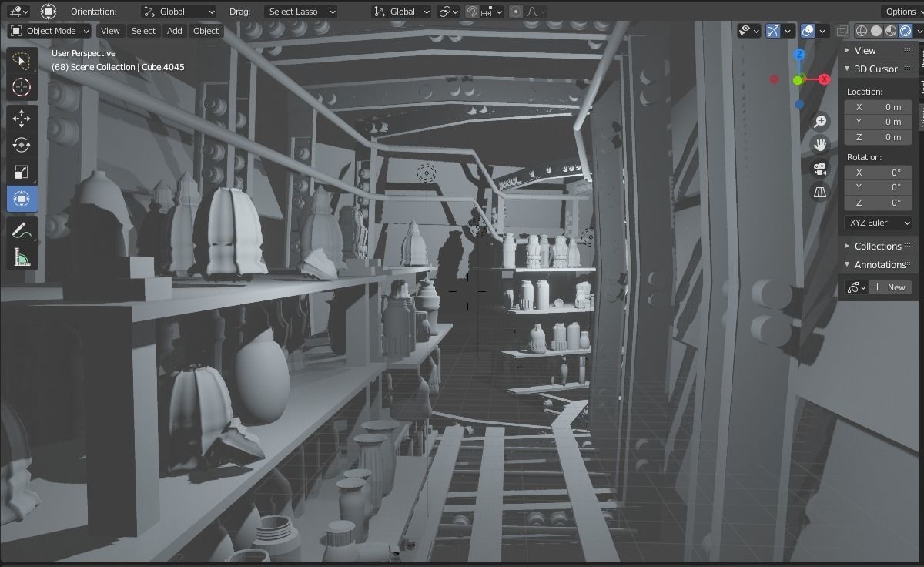This screenshot has width=924, height=567.
Task: Open the Object Mode dropdown
Action: tap(50, 31)
